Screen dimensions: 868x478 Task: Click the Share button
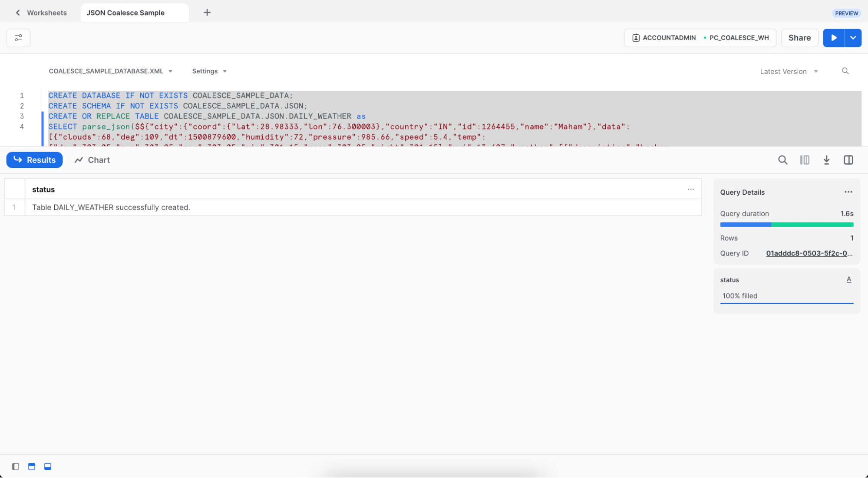click(799, 38)
